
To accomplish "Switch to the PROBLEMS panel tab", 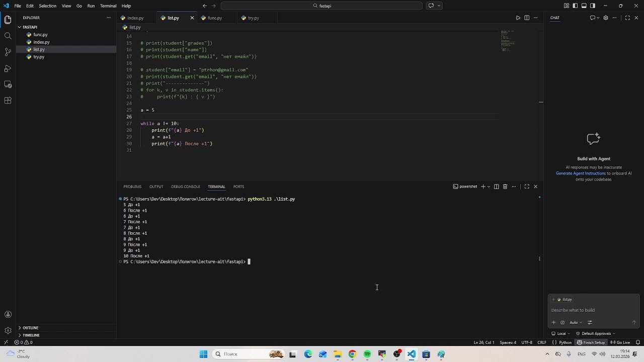I will pyautogui.click(x=132, y=187).
